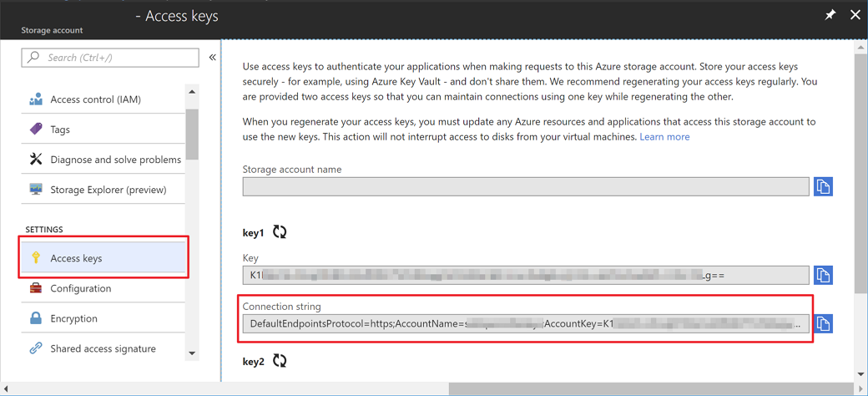Copy the key1 Key value
This screenshot has height=396, width=868.
823,275
